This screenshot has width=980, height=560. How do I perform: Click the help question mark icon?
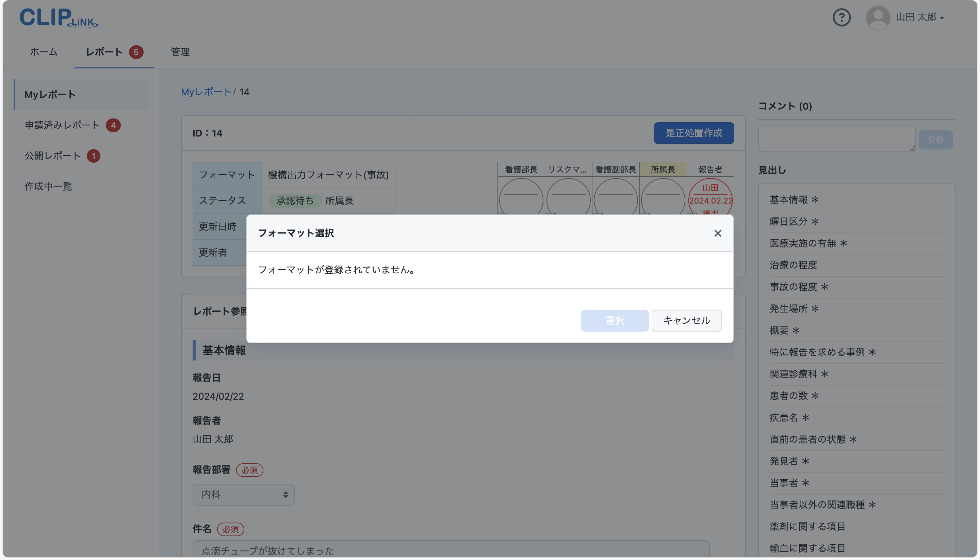841,17
